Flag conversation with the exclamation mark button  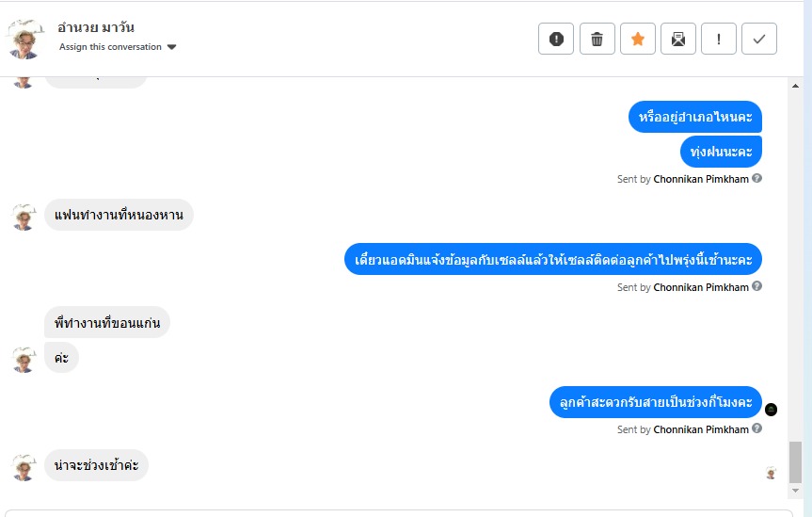pos(719,39)
